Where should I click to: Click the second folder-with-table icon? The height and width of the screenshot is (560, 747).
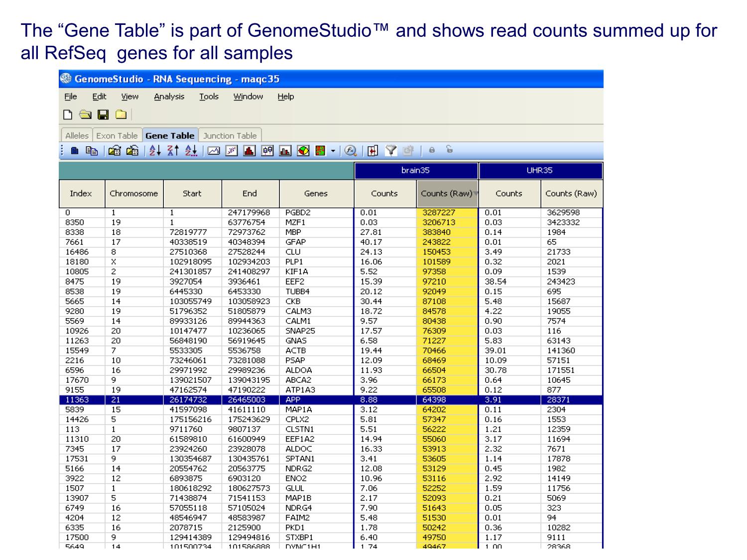[132, 151]
